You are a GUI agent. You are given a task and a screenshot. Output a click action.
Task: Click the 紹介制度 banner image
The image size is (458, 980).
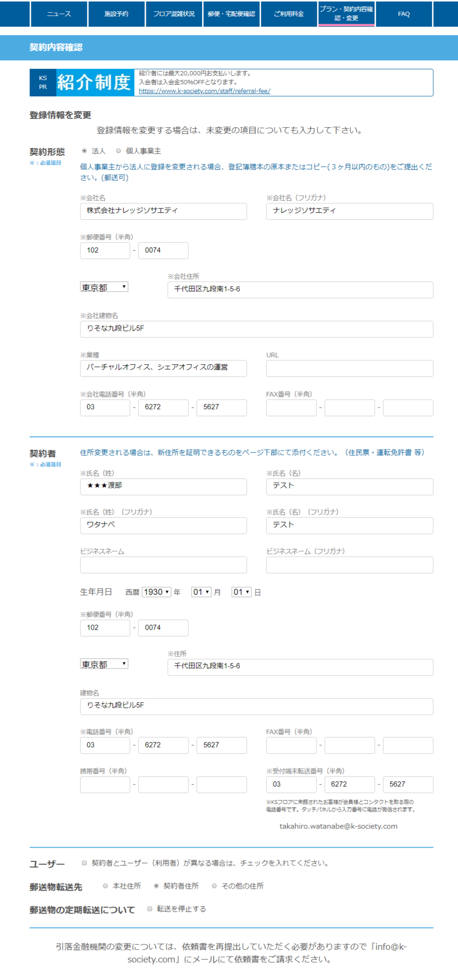[82, 83]
